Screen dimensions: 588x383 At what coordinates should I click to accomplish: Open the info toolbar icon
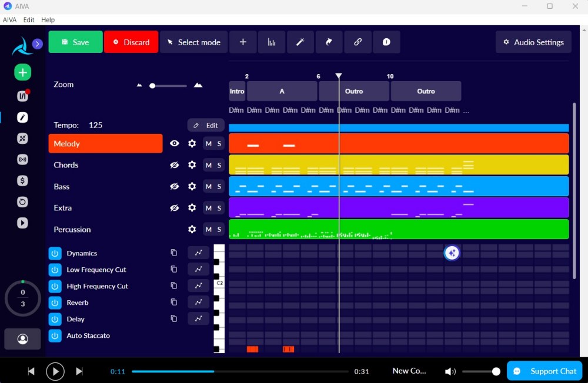coord(386,42)
